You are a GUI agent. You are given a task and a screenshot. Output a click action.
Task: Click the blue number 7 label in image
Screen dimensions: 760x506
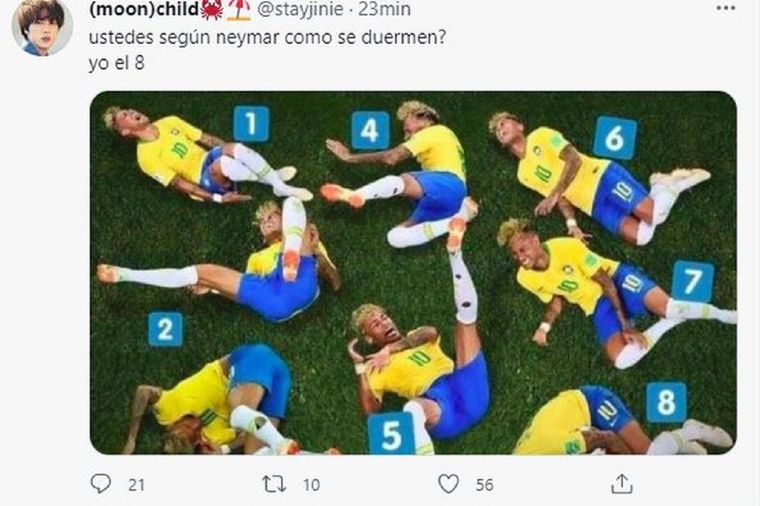[692, 282]
